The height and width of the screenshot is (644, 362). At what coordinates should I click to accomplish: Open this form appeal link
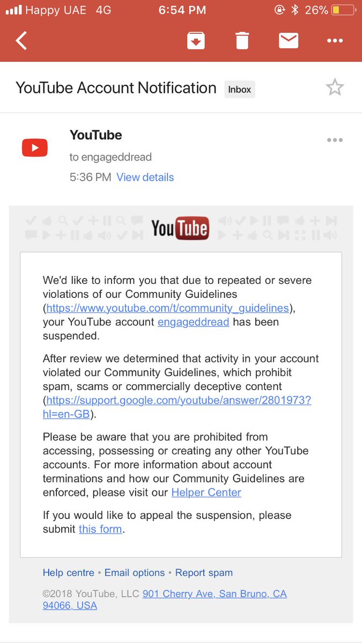[x=101, y=529]
